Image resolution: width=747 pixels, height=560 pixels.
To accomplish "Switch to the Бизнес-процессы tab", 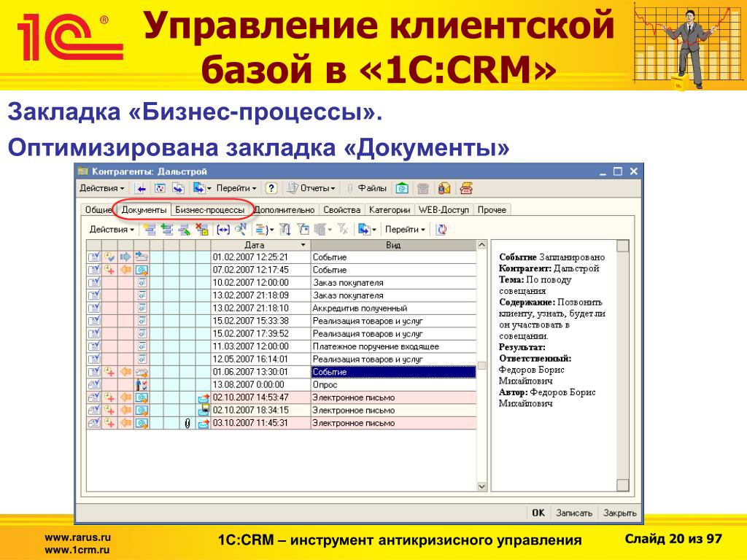I will click(209, 209).
